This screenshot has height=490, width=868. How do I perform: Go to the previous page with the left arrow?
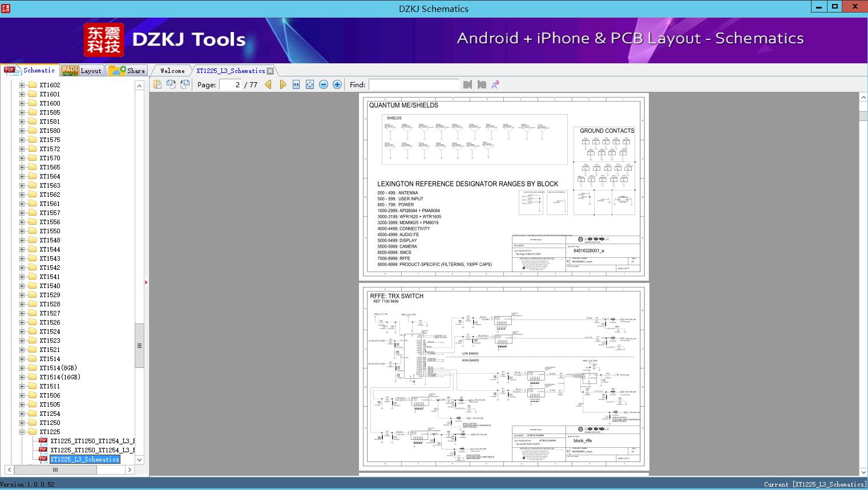[x=268, y=84]
